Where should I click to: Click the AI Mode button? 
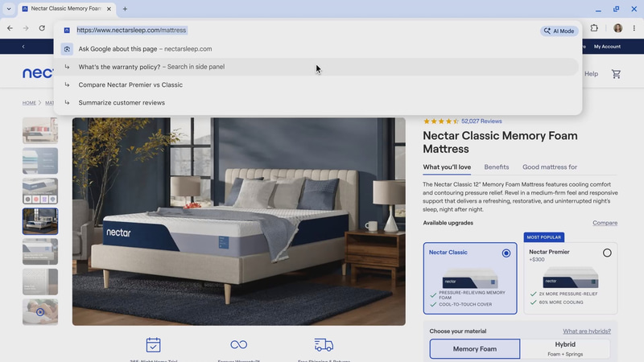click(559, 31)
